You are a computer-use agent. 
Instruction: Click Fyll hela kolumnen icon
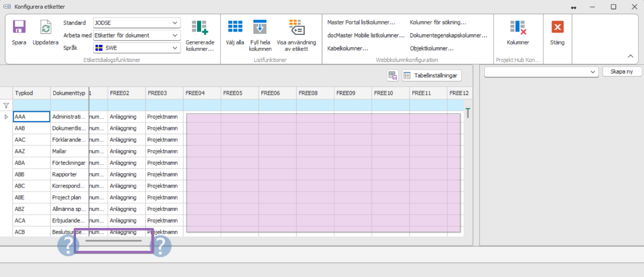click(x=260, y=27)
